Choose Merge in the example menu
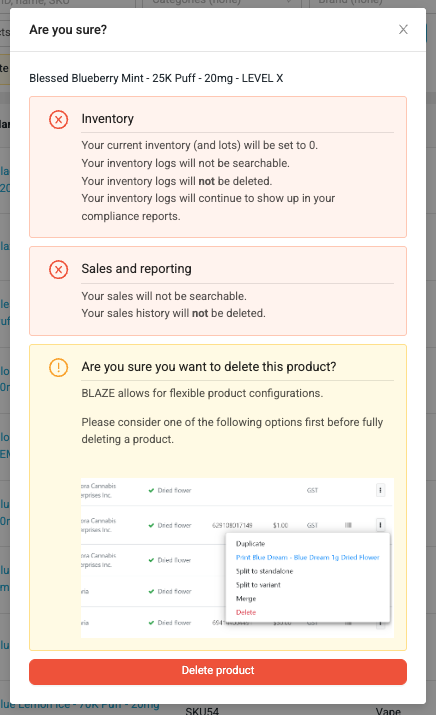 [246, 598]
